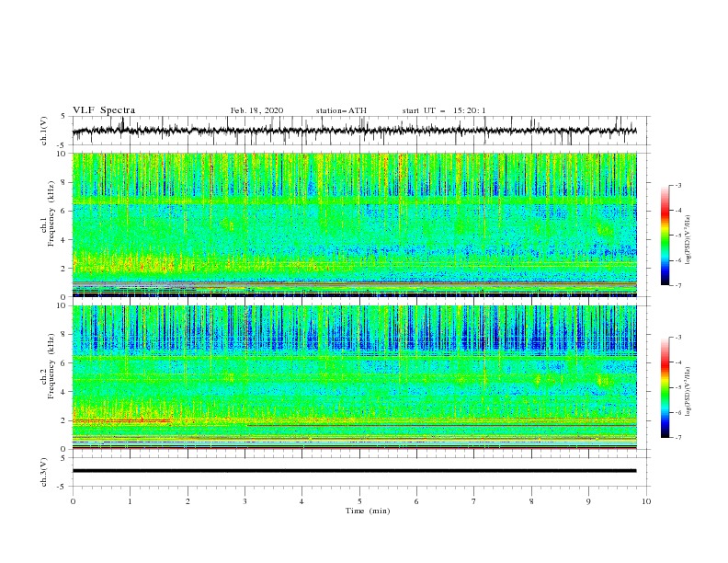Click the "ch.3(V)" axis label
The image size is (728, 563).
[44, 472]
